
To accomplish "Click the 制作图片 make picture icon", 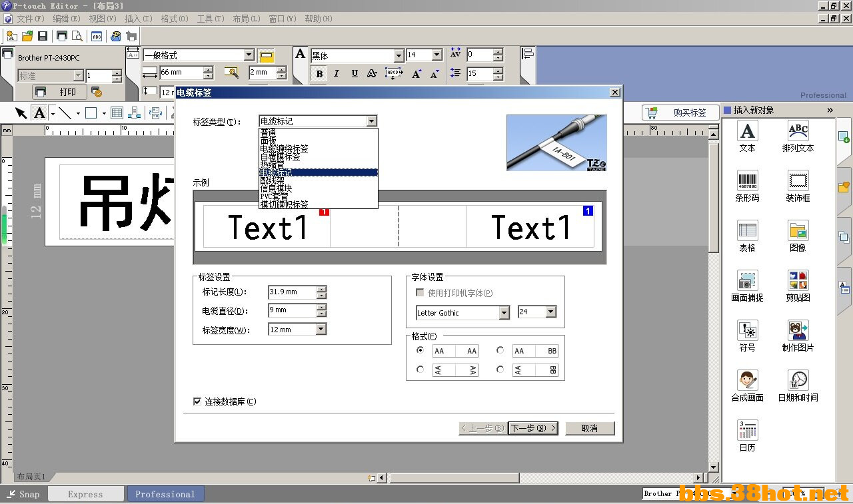I will click(798, 336).
